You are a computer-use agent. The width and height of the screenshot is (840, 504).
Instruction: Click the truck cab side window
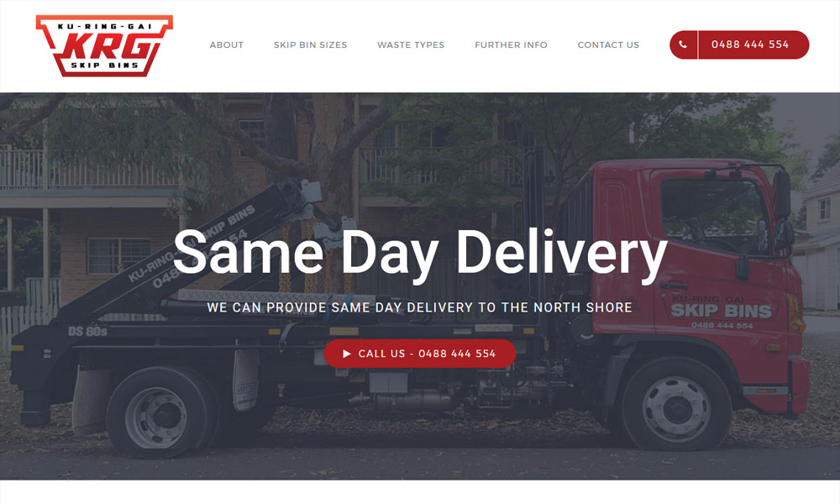(x=712, y=213)
